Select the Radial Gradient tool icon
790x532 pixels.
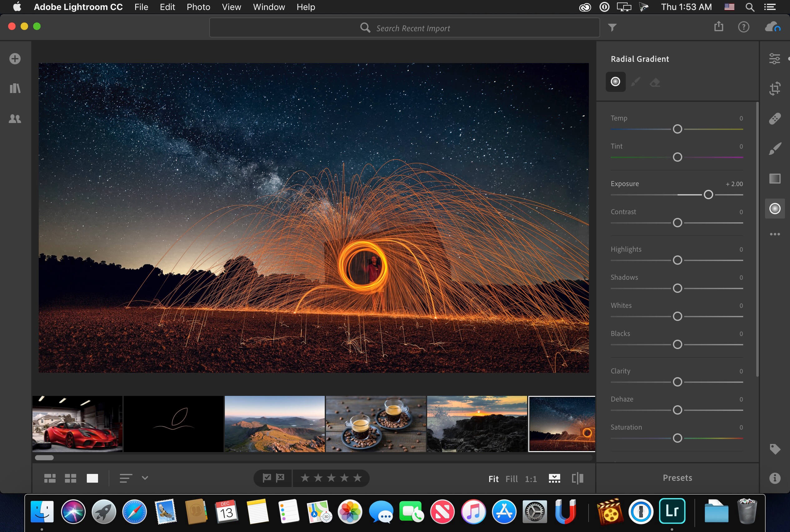pos(775,209)
